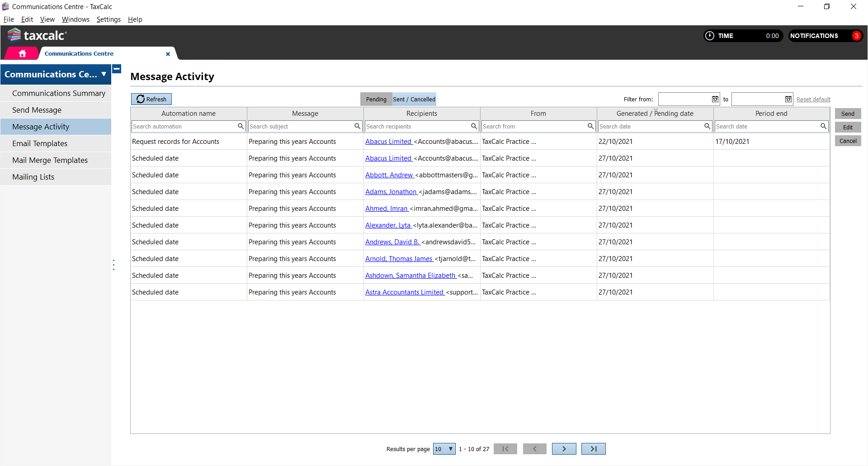Click the Reset default link

point(813,99)
